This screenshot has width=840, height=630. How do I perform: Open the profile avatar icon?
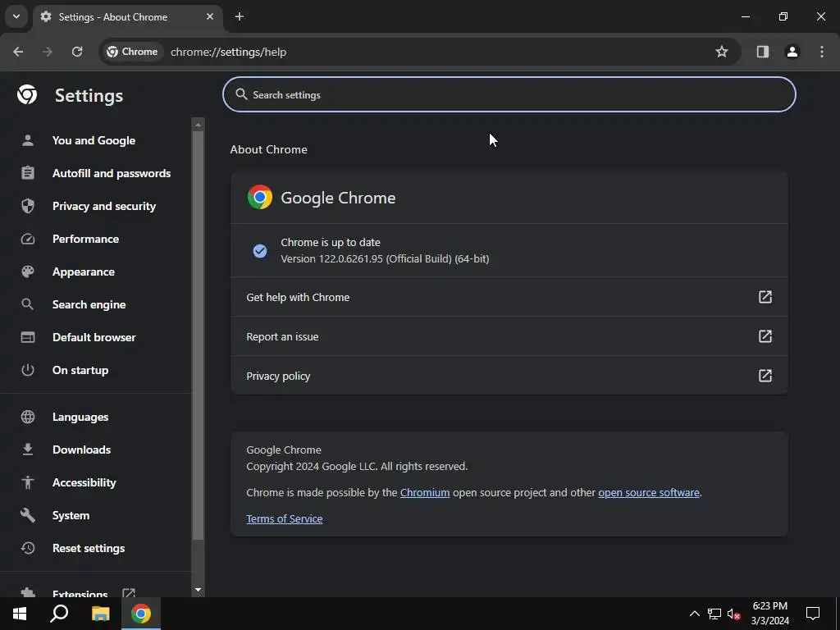point(792,52)
